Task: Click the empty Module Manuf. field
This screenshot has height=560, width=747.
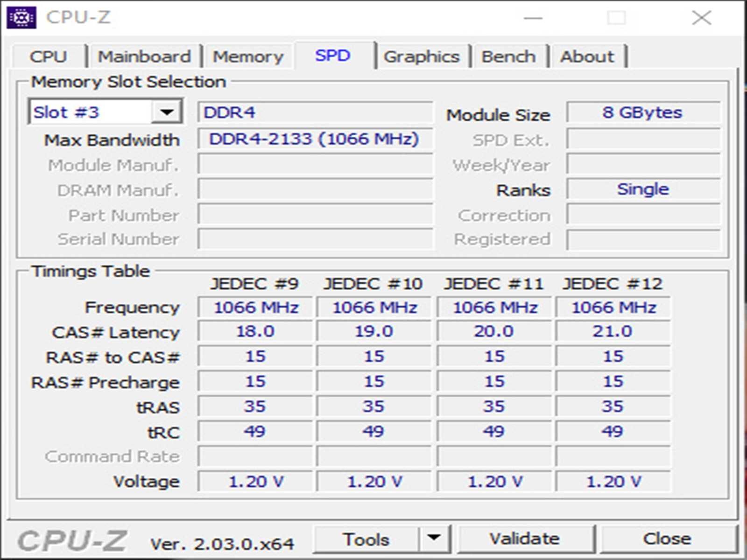Action: (x=315, y=164)
